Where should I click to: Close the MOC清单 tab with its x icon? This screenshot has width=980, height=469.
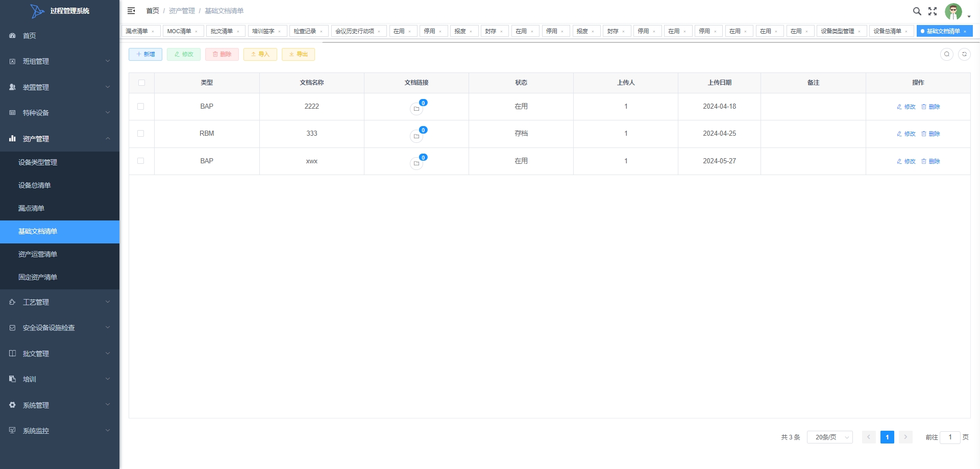pyautogui.click(x=196, y=32)
